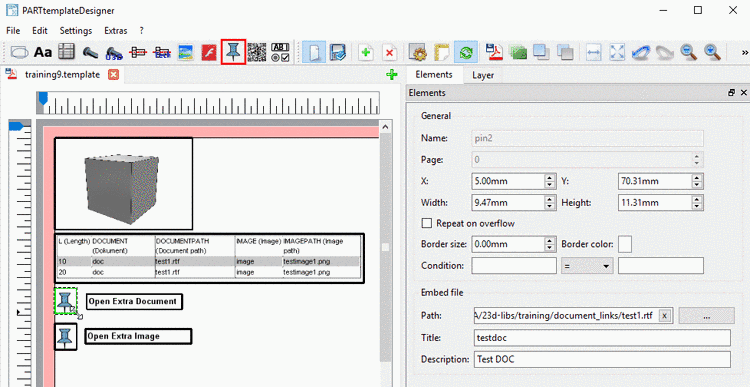The image size is (750, 387).
Task: Click the Height spinner arrows
Action: click(697, 202)
